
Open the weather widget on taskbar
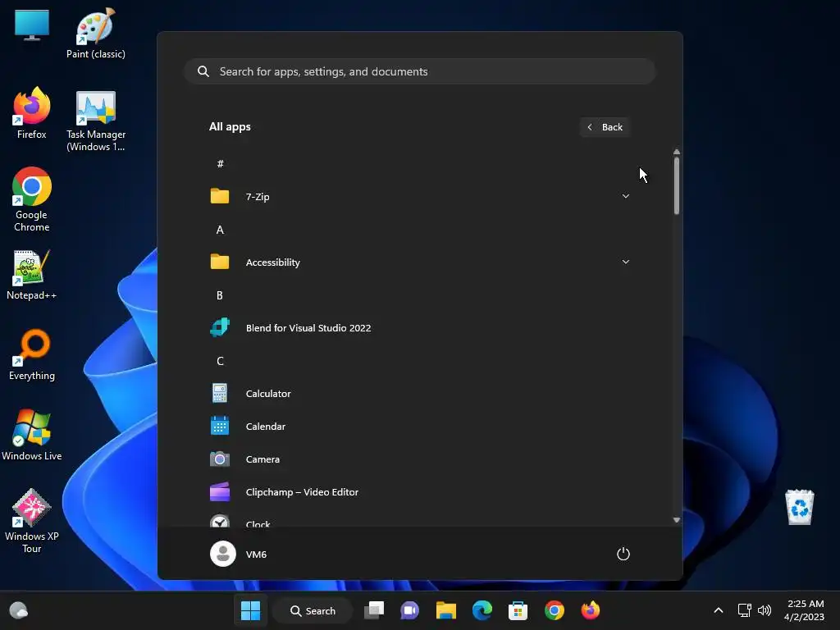(19, 610)
